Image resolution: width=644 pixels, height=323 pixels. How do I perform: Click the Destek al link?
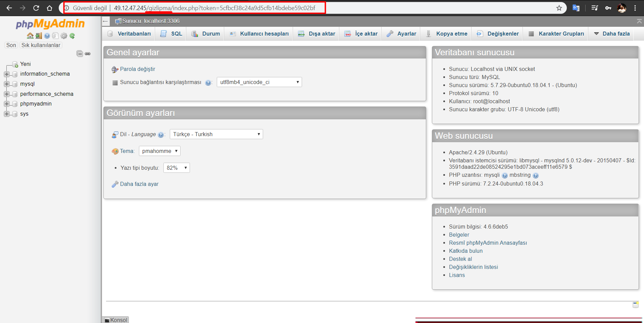(x=460, y=259)
